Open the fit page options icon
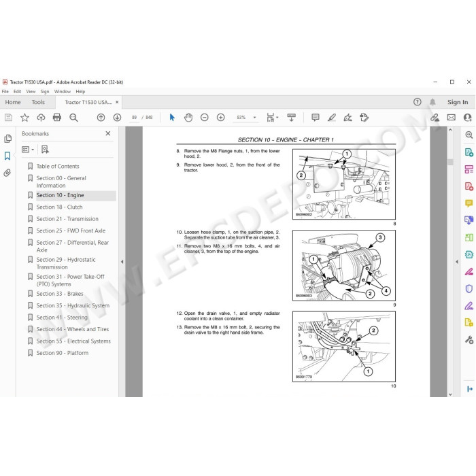The image size is (476, 476). pos(272,118)
